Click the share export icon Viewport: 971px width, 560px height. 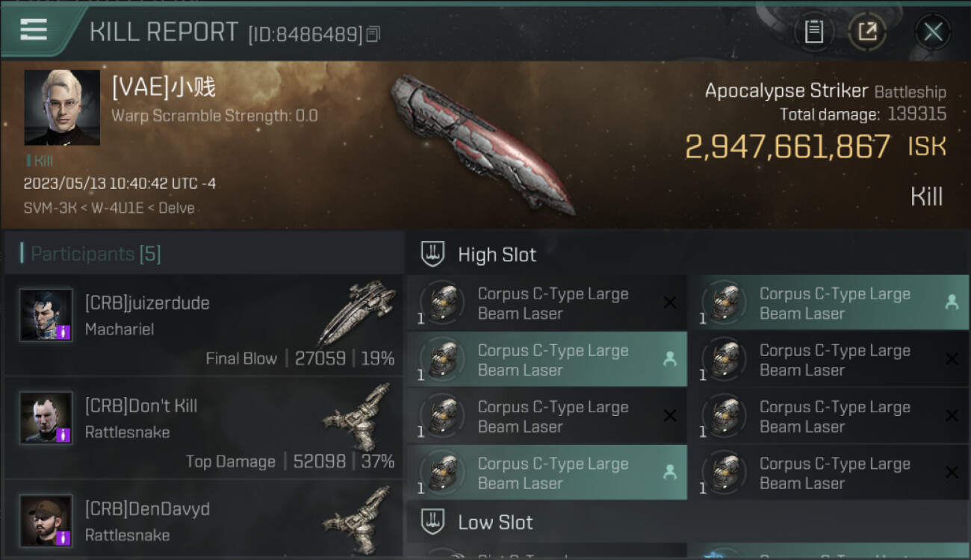click(x=867, y=32)
